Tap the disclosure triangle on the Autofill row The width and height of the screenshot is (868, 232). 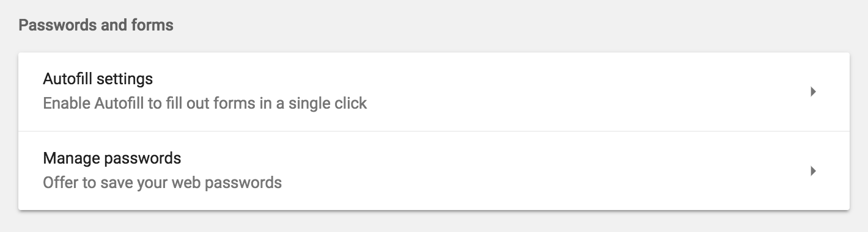814,92
